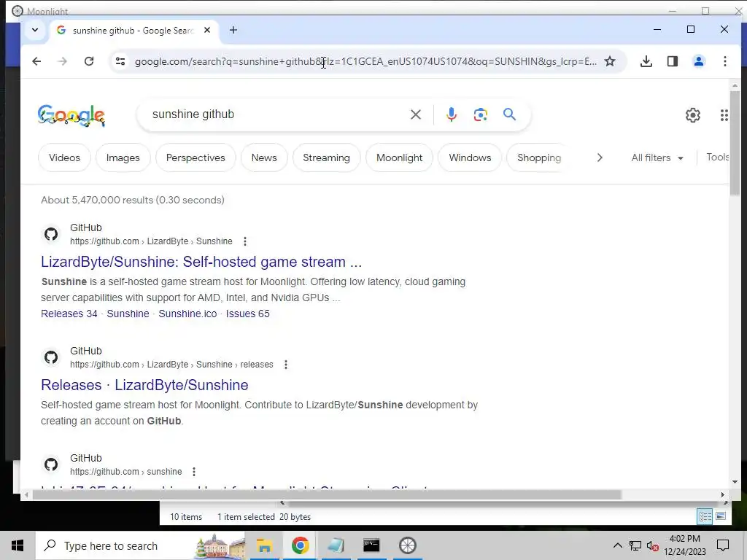Go back to the previous page in Chrome

click(36, 61)
